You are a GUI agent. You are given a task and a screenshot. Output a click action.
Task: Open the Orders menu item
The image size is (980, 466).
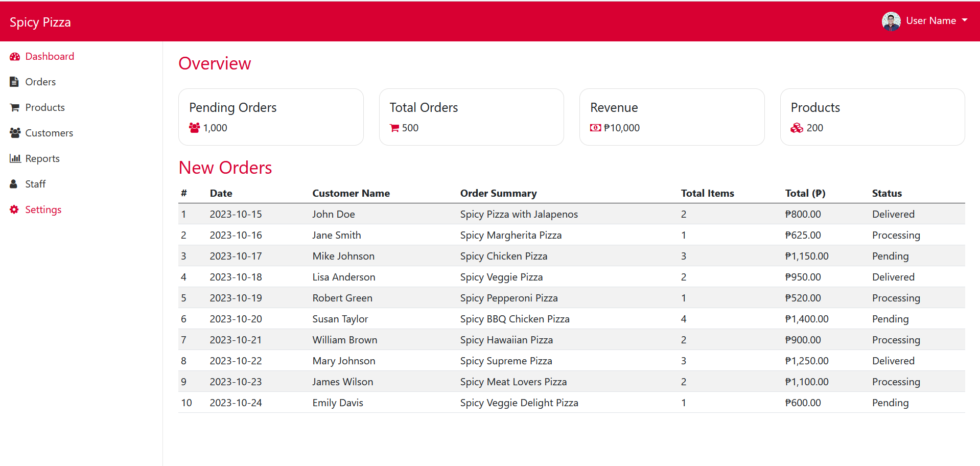click(x=40, y=82)
